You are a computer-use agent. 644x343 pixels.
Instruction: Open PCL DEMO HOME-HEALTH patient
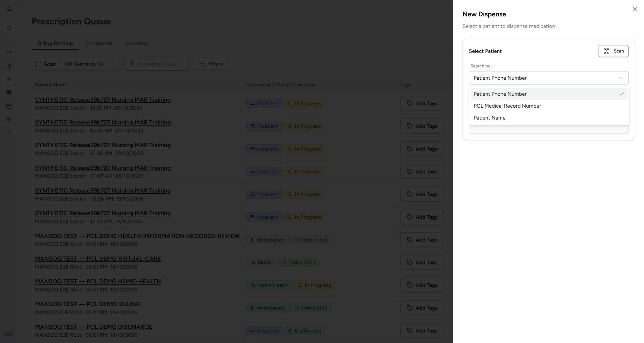(x=98, y=282)
